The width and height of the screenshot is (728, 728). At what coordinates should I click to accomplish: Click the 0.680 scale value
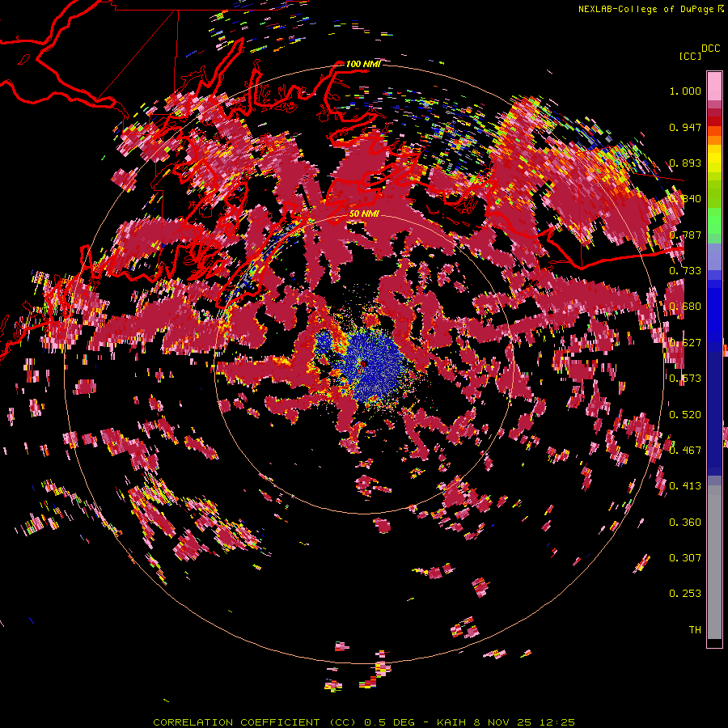click(x=685, y=307)
